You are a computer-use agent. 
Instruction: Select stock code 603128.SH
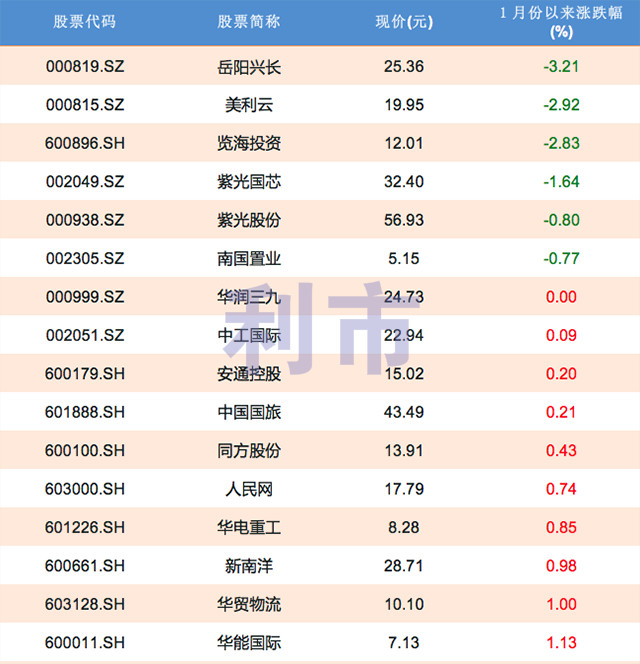85,604
